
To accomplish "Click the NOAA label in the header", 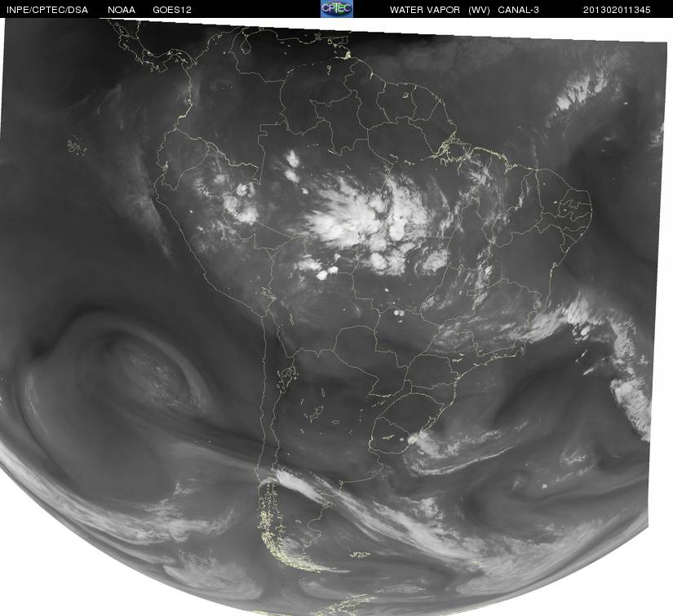I will point(122,10).
